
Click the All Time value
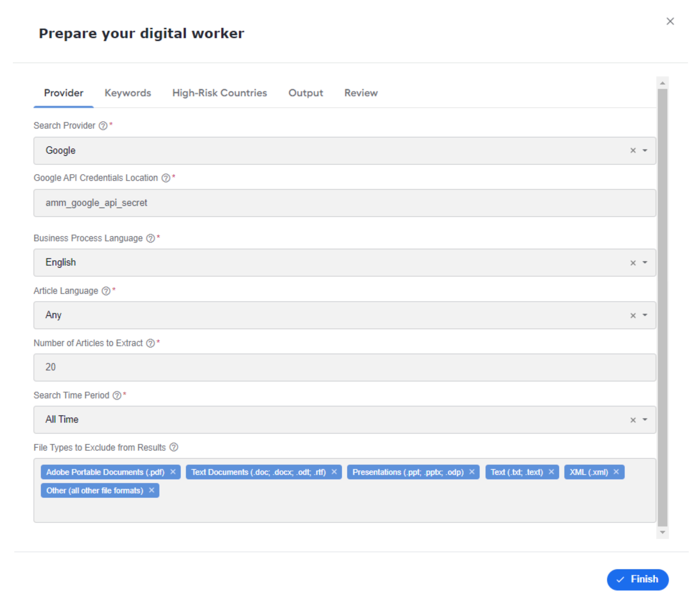[62, 420]
